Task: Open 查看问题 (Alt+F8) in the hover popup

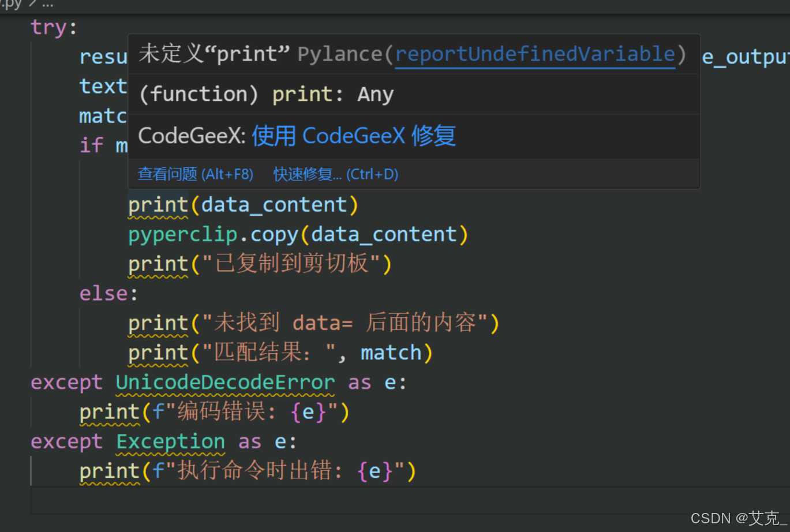Action: tap(196, 174)
